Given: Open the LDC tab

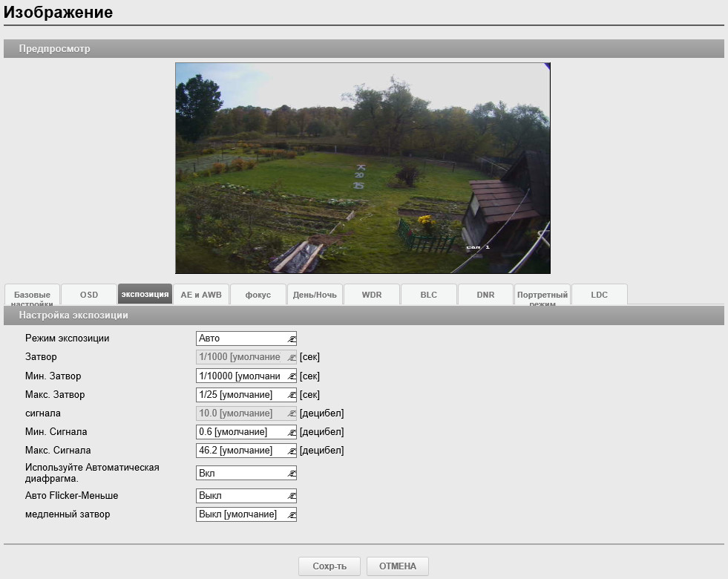Looking at the screenshot, I should click(x=600, y=295).
